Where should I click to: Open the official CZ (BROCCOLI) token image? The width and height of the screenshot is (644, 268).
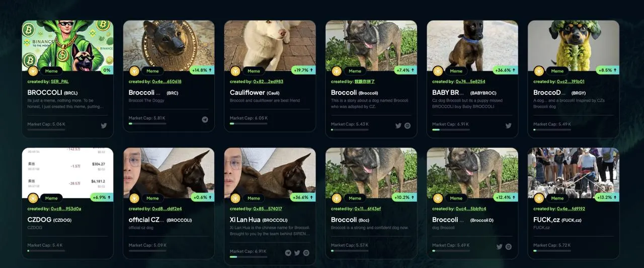coord(169,173)
